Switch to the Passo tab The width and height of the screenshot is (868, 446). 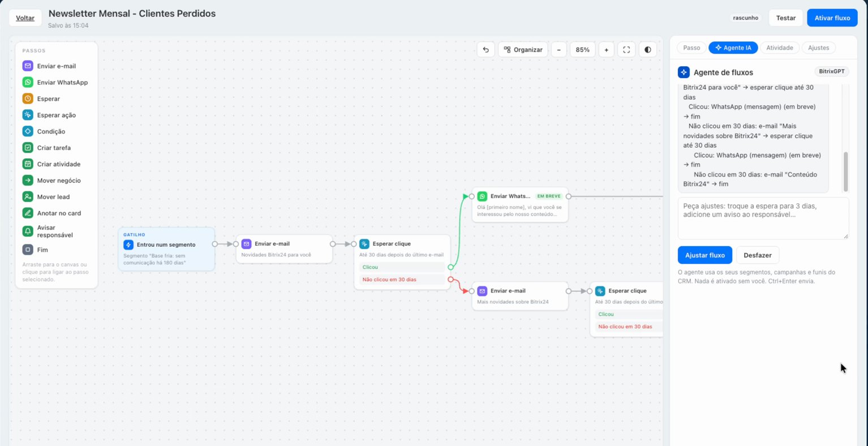coord(691,48)
